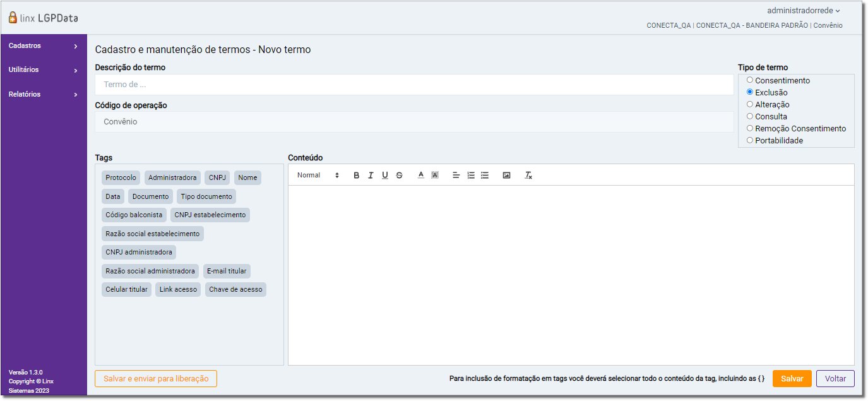Insert the E-mail titular tag
Image resolution: width=868 pixels, height=401 pixels.
coord(227,271)
